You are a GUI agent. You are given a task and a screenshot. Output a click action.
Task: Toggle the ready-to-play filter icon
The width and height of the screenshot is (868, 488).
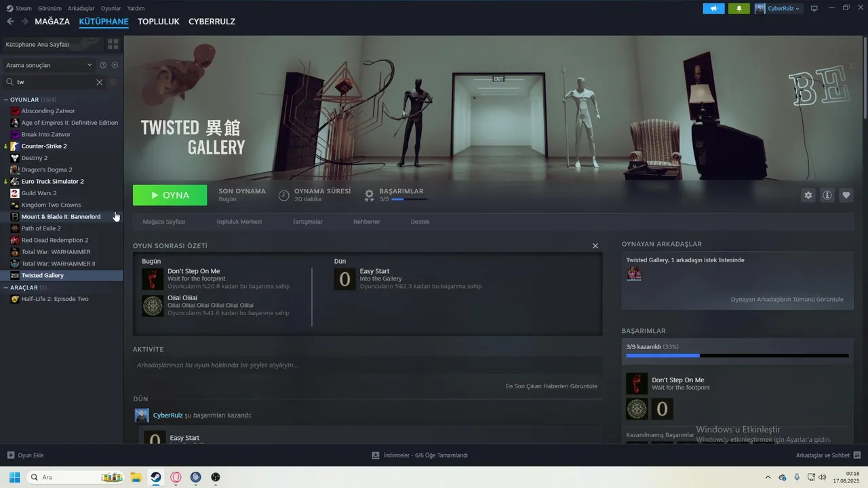click(115, 65)
